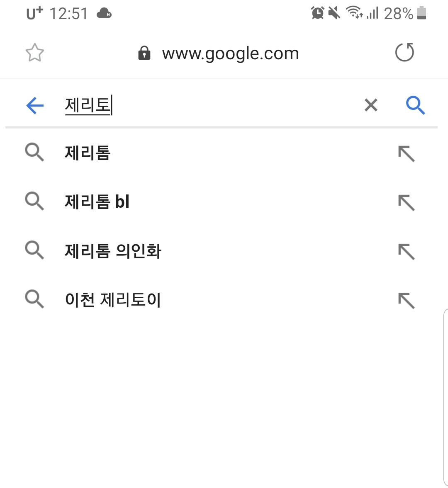448x488 pixels.
Task: Tap magnifier icon beside 이천 제리토이
Action: pyautogui.click(x=34, y=299)
